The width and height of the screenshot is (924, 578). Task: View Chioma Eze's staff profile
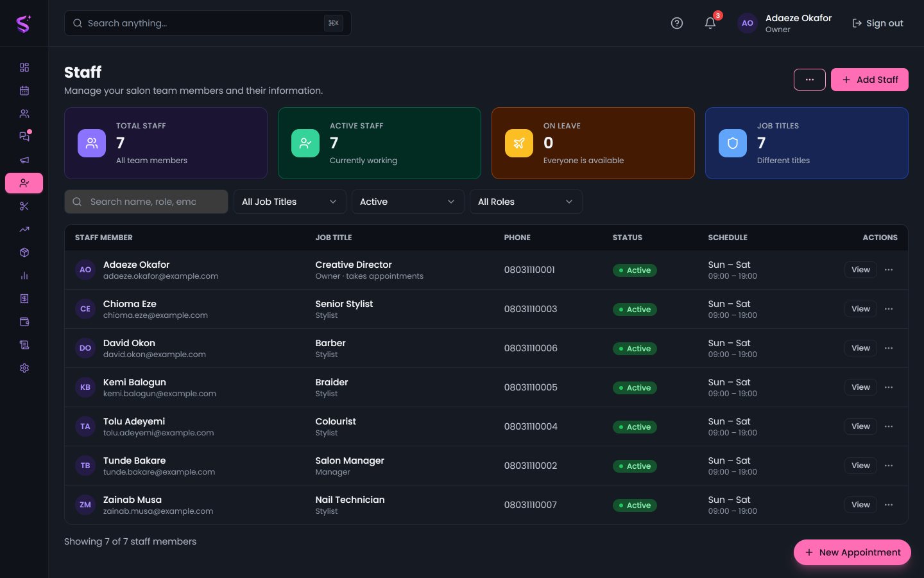tap(860, 309)
